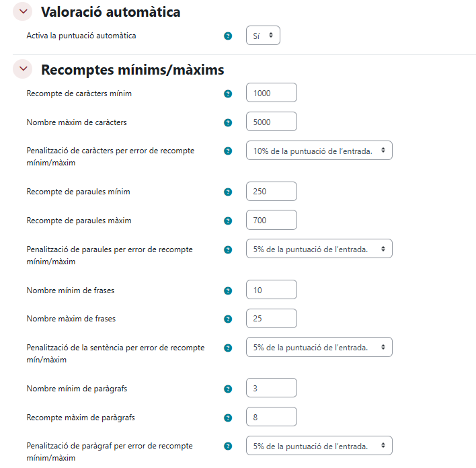Open help for Recompte de caràcters mínim

point(228,93)
